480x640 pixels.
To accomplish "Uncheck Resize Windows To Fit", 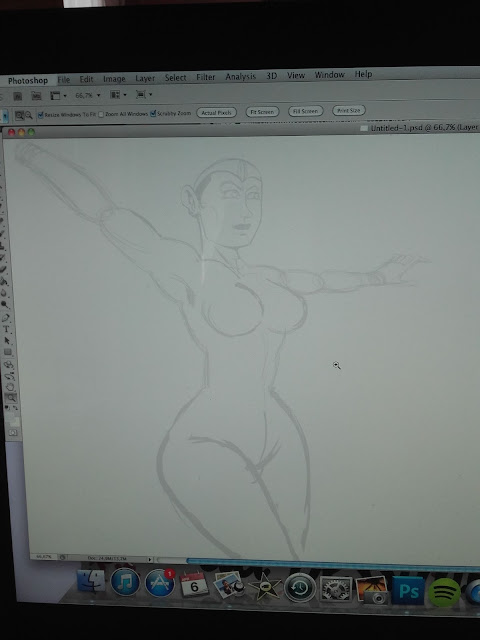I will 40,116.
